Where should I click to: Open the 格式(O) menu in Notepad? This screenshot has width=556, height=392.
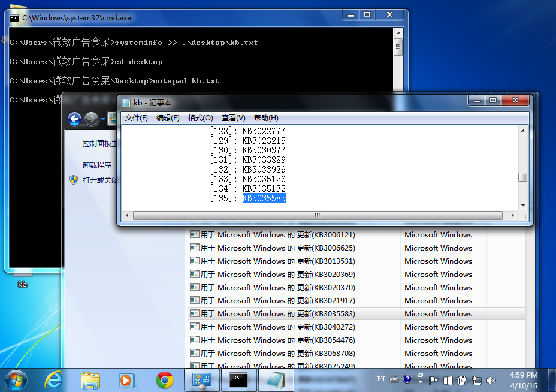point(200,117)
